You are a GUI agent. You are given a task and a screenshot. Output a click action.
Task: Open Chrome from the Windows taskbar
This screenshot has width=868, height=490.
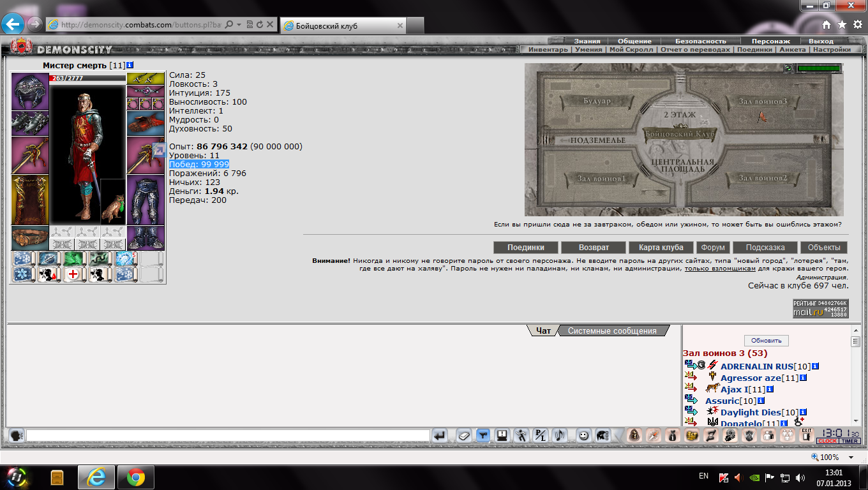tap(135, 477)
